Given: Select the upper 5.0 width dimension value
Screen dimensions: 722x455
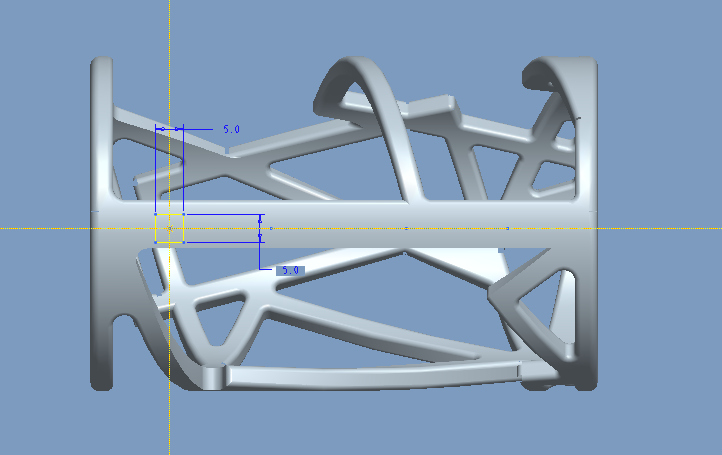Looking at the screenshot, I should tap(232, 129).
